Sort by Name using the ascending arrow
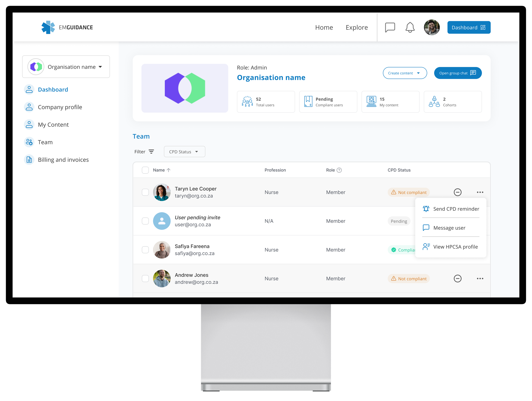This screenshot has width=532, height=401. 169,170
